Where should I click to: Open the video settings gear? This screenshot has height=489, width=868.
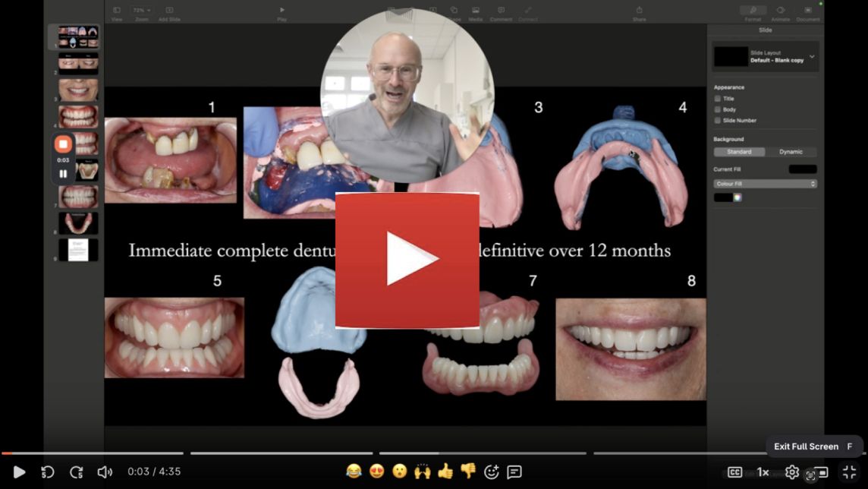(792, 472)
